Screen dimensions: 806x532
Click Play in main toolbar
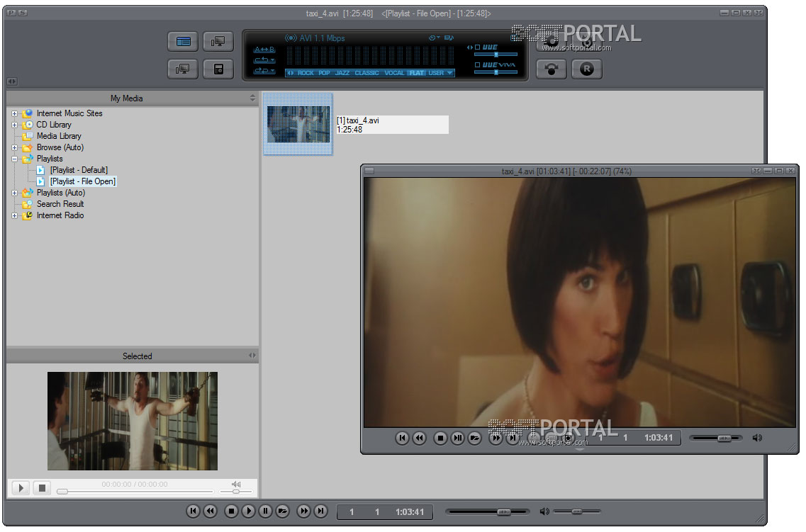coord(248,511)
